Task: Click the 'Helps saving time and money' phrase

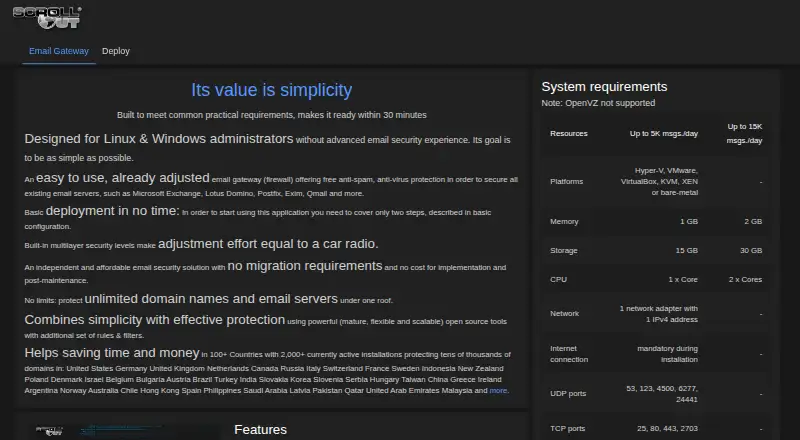Action: 112,353
